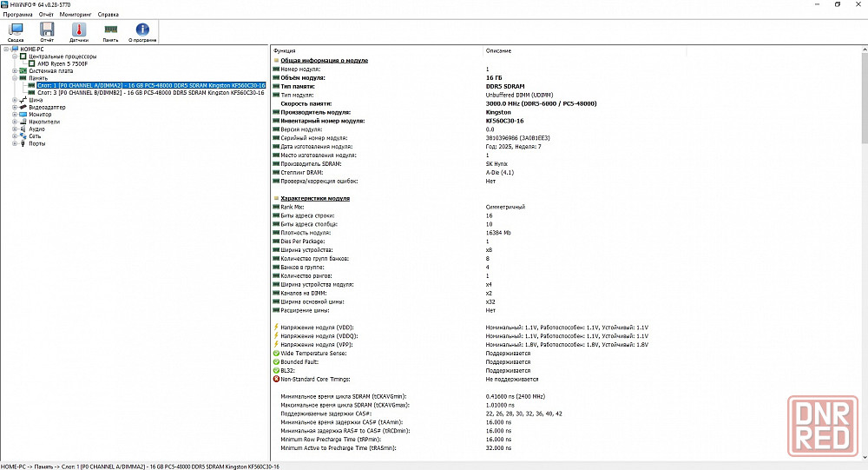Open the Отчёт menu in menu bar
The width and height of the screenshot is (868, 470).
point(47,15)
